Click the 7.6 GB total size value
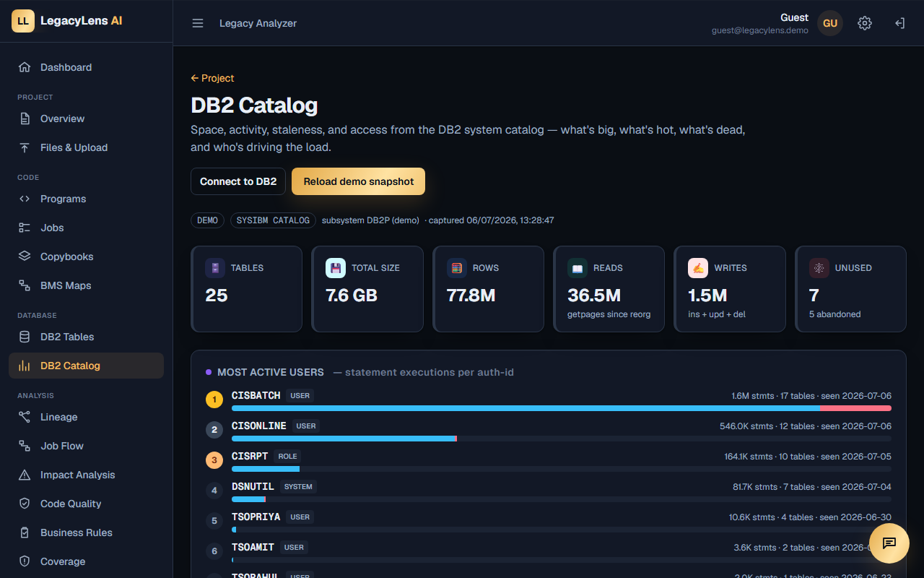 coord(352,296)
